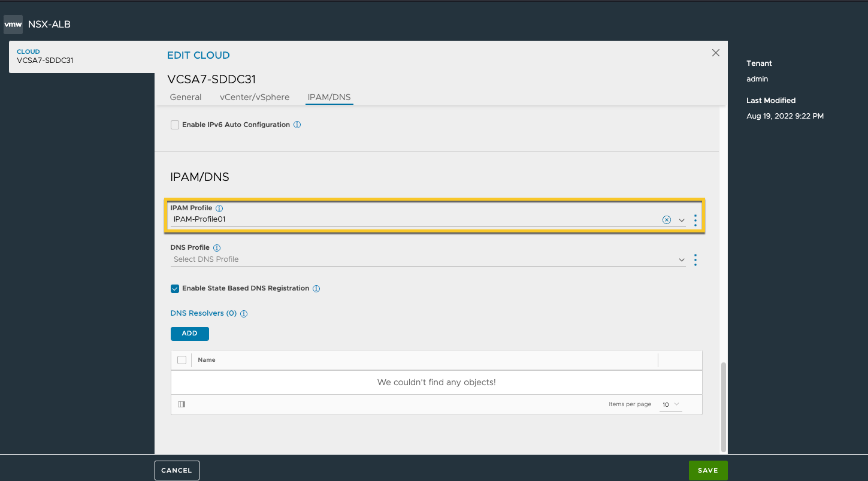
Task: Show info for DNS Profile
Action: click(217, 248)
